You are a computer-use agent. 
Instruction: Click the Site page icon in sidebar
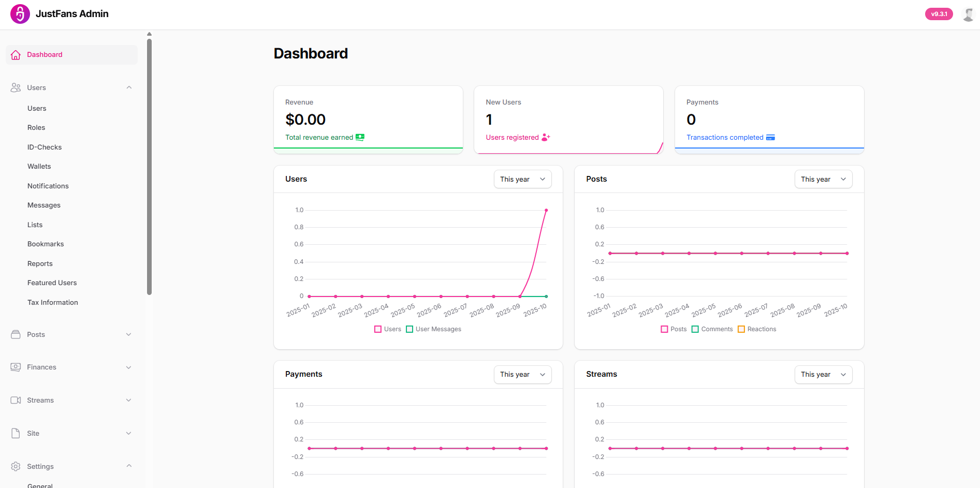pos(16,434)
